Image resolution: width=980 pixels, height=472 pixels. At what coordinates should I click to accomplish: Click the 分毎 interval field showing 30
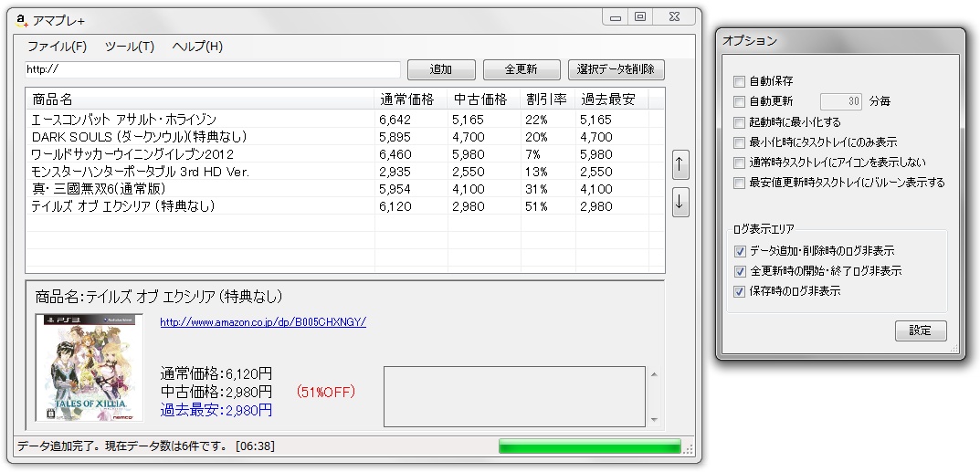840,101
